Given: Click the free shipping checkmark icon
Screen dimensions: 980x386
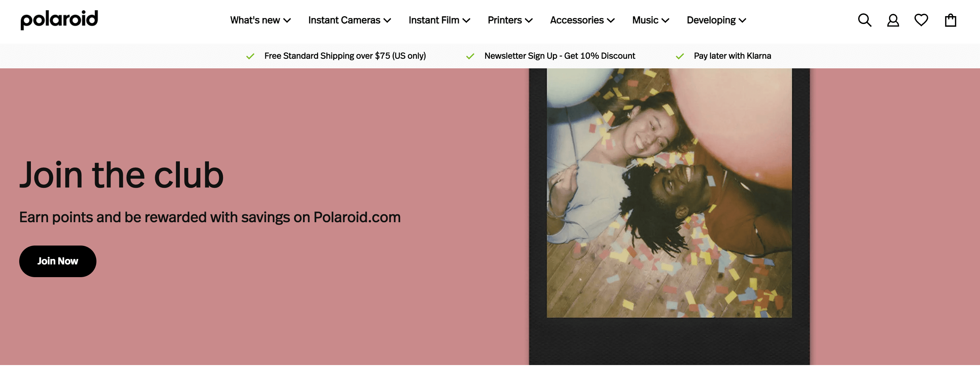Looking at the screenshot, I should point(250,56).
